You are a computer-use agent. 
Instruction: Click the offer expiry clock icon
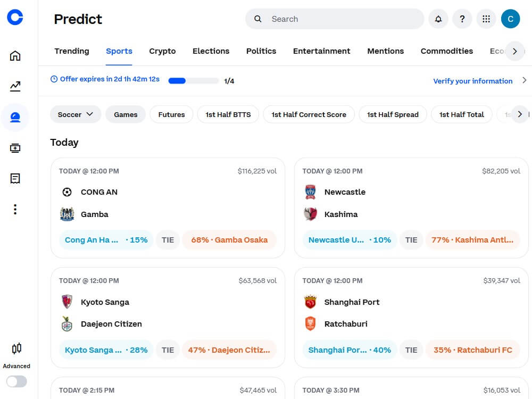54,79
